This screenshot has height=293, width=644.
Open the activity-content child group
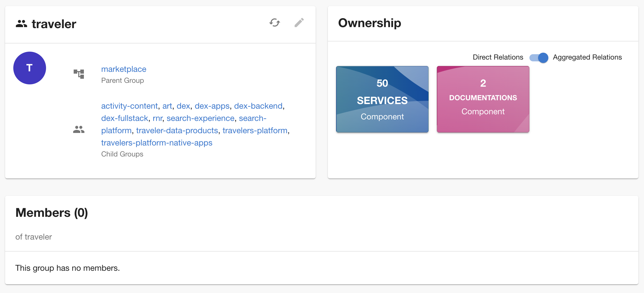click(129, 106)
